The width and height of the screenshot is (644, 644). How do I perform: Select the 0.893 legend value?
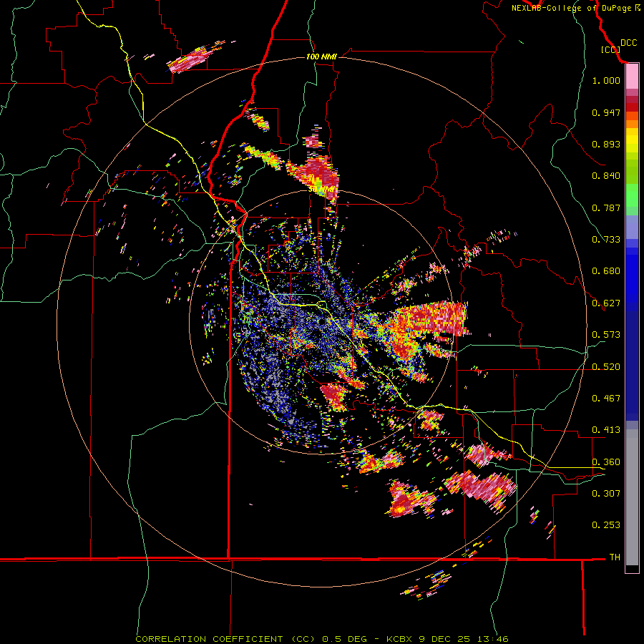pyautogui.click(x=606, y=144)
